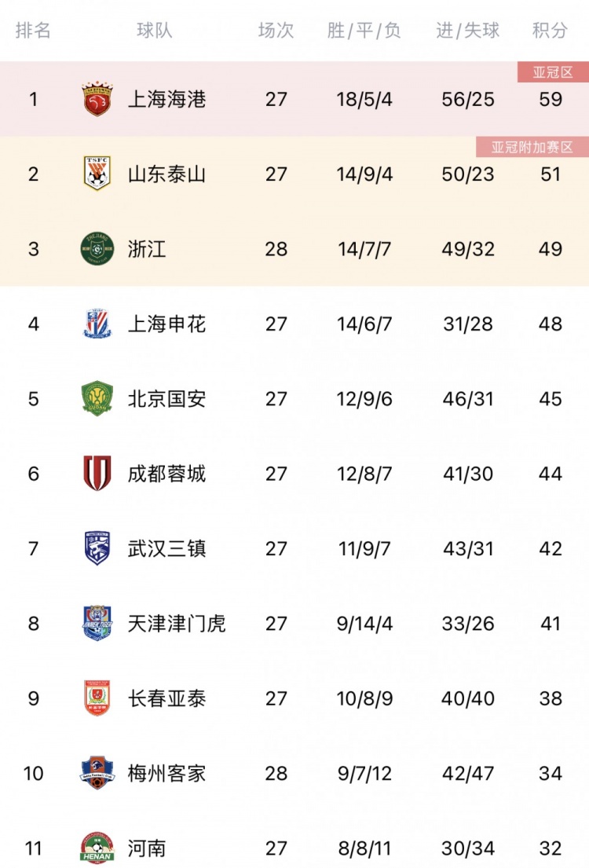Select the 积分 column header

pos(551,30)
